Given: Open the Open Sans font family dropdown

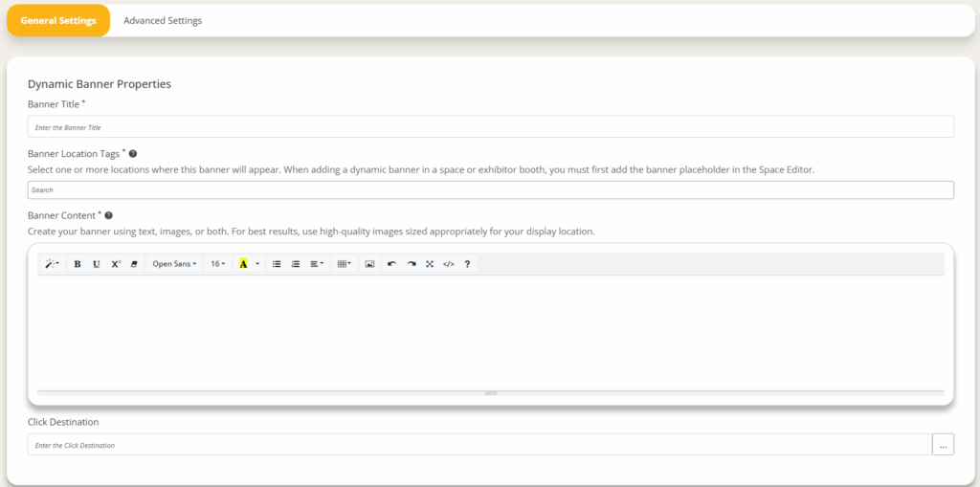Looking at the screenshot, I should (x=174, y=264).
